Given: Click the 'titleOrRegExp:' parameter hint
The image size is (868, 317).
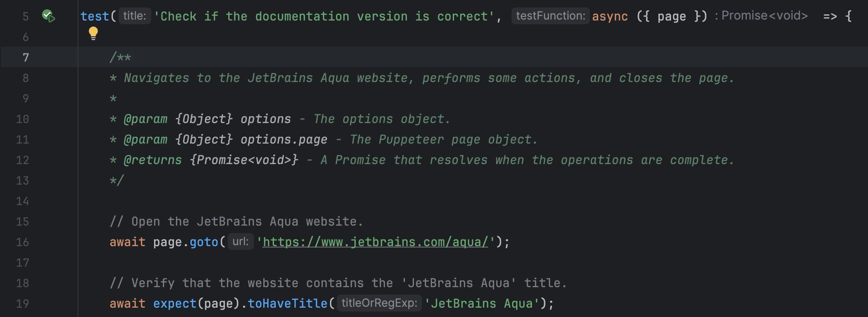Looking at the screenshot, I should click(379, 303).
